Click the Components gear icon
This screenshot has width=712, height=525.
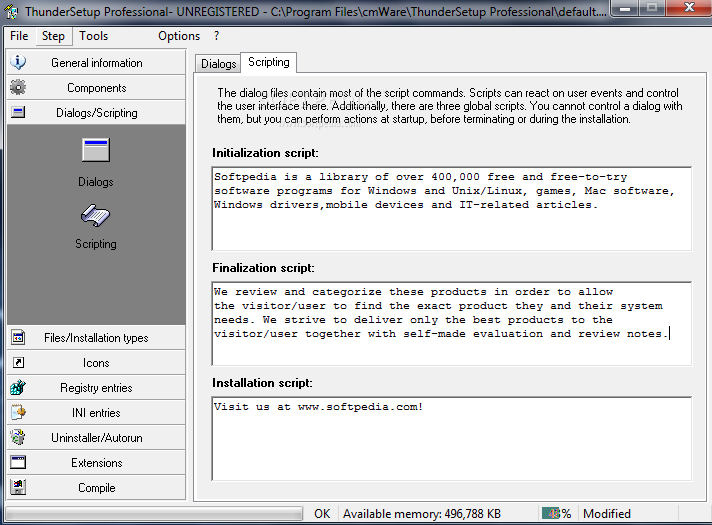18,87
